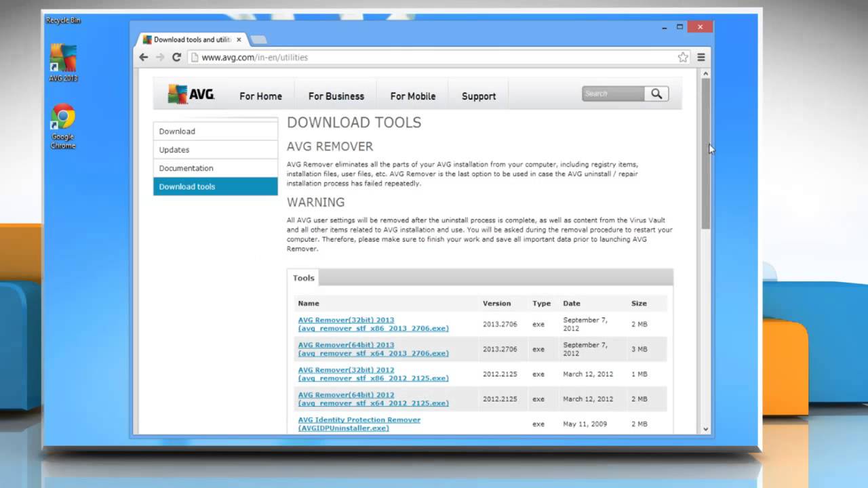The image size is (868, 488).
Task: Click the website search field
Action: [x=613, y=94]
